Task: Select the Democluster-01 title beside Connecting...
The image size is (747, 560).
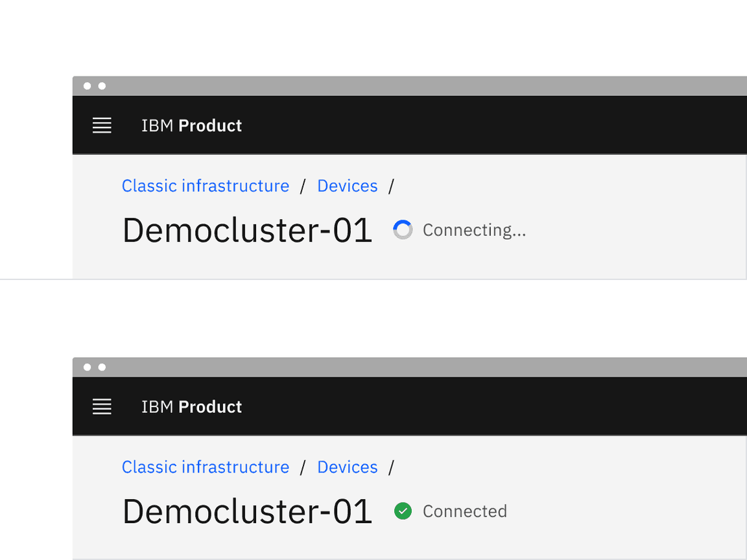Action: click(247, 231)
